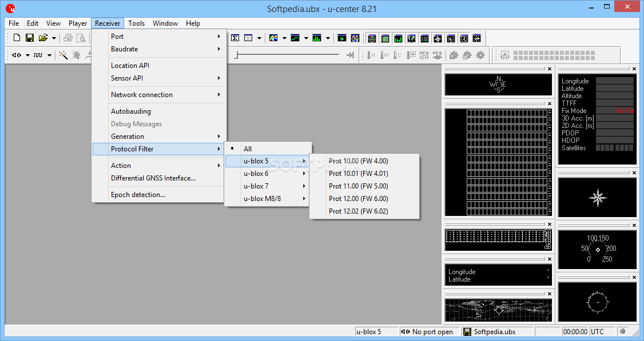Expand baudrate wave dropdown arrow
Image resolution: width=644 pixels, height=341 pixels.
49,55
